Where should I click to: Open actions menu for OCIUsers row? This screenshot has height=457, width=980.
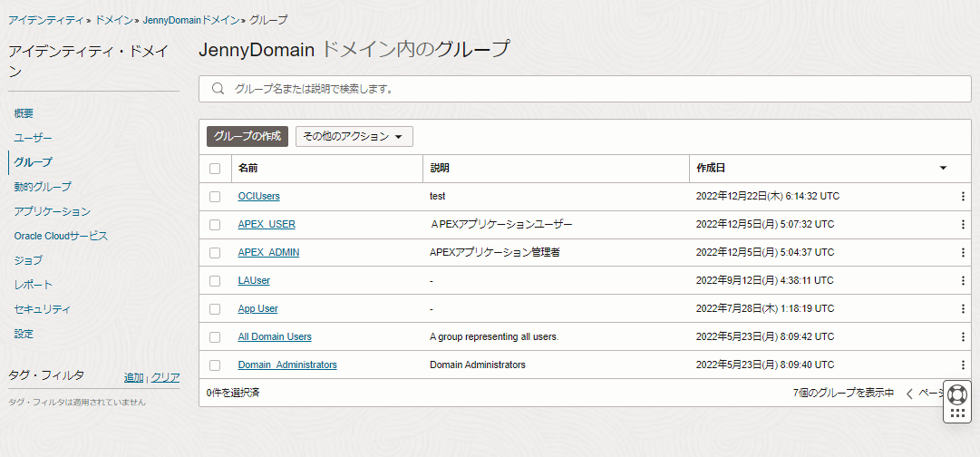coord(963,197)
